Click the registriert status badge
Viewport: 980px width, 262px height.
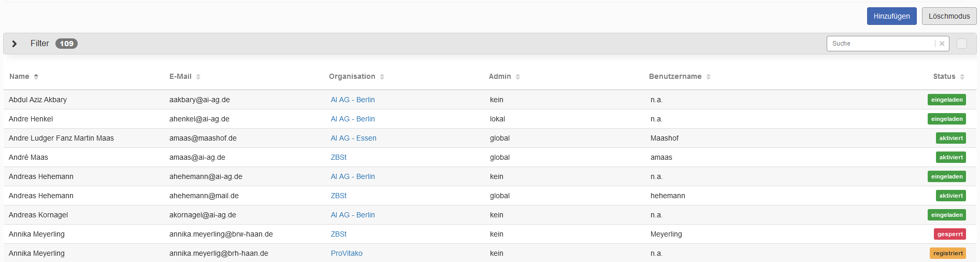coord(947,253)
